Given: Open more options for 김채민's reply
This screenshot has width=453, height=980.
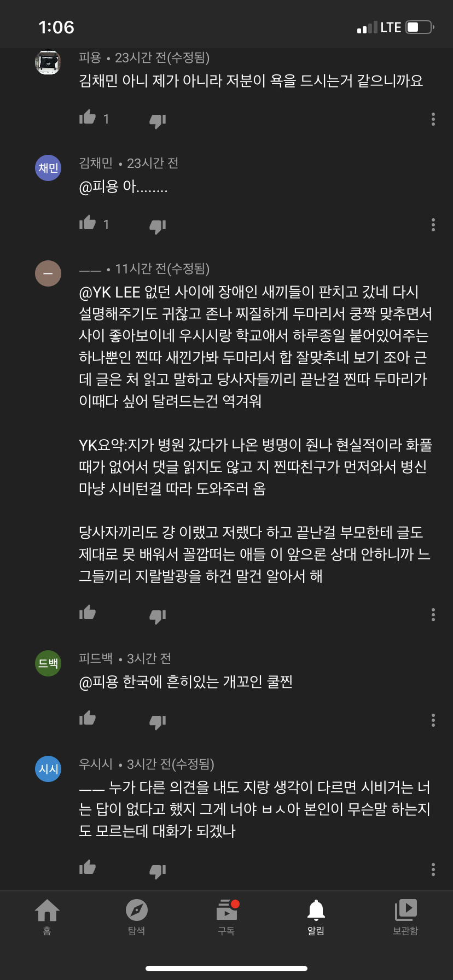Looking at the screenshot, I should pyautogui.click(x=433, y=225).
